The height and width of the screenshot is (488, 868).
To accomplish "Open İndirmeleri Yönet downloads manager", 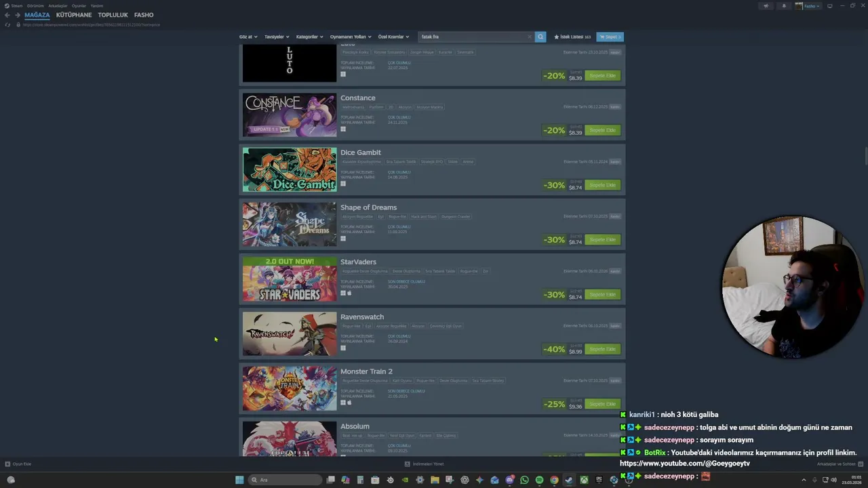I will tap(424, 464).
